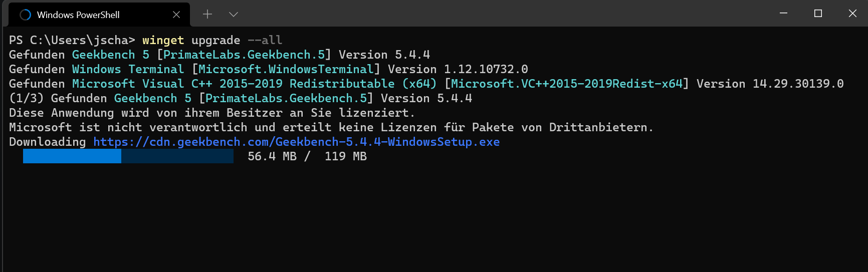The width and height of the screenshot is (868, 272).
Task: Close the Windows PowerShell tab
Action: pos(176,15)
